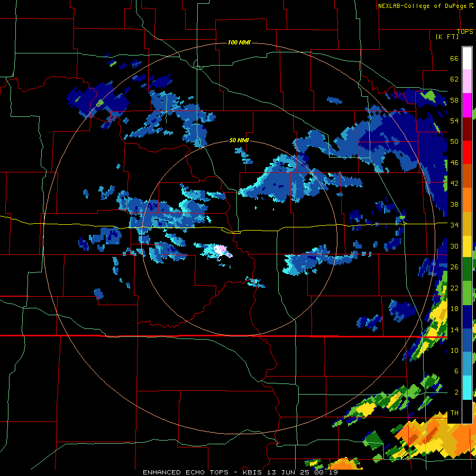Click the 50 NMI range ring label

point(239,140)
